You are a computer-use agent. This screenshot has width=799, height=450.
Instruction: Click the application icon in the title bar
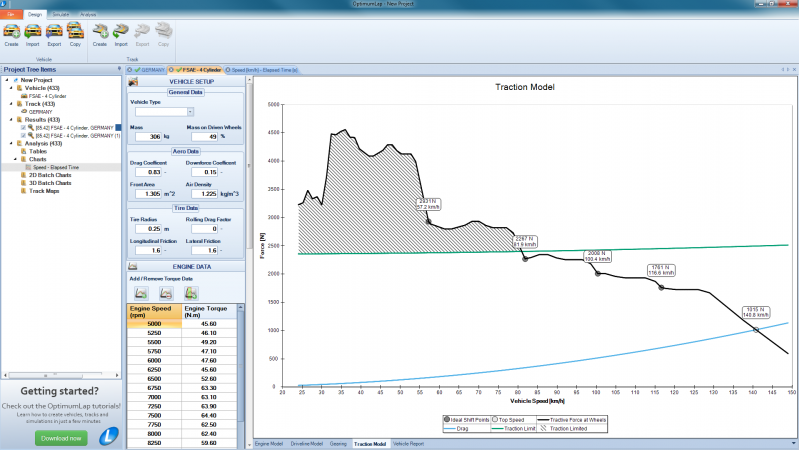click(5, 4)
